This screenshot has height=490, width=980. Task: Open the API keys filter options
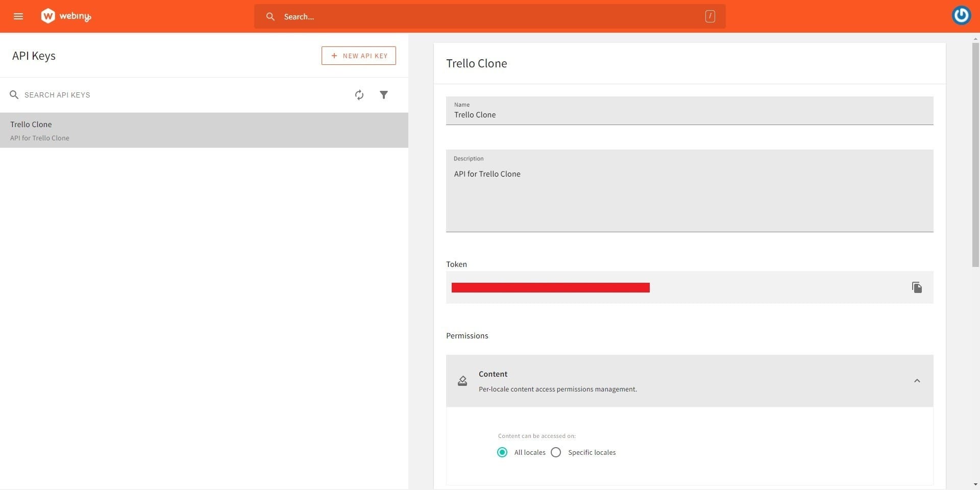click(384, 95)
